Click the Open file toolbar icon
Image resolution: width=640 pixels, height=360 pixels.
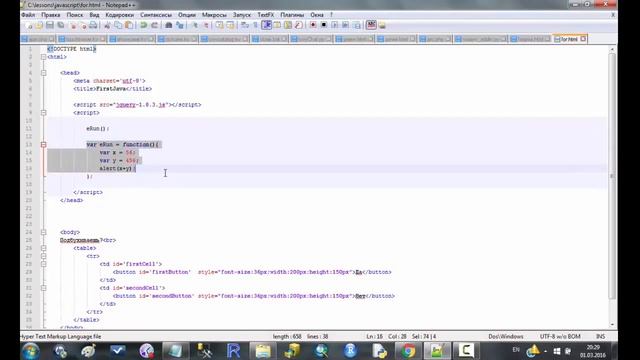tap(39, 25)
